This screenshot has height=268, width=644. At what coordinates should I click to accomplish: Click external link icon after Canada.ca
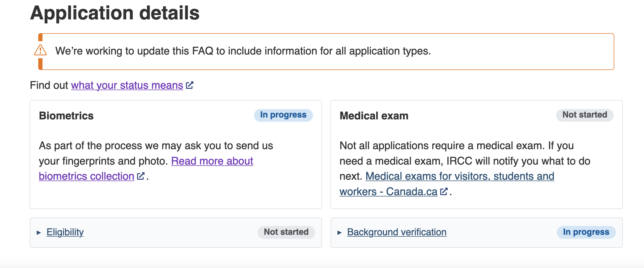point(444,191)
